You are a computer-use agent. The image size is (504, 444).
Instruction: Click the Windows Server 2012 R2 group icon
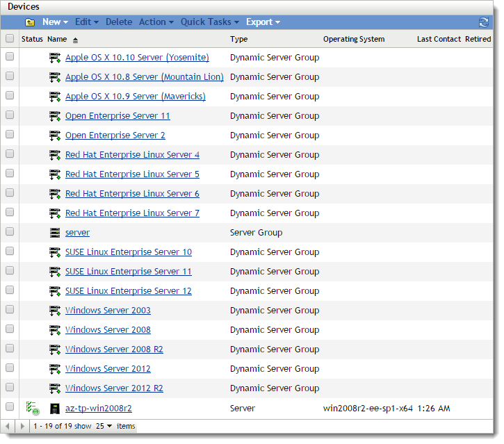pos(55,388)
